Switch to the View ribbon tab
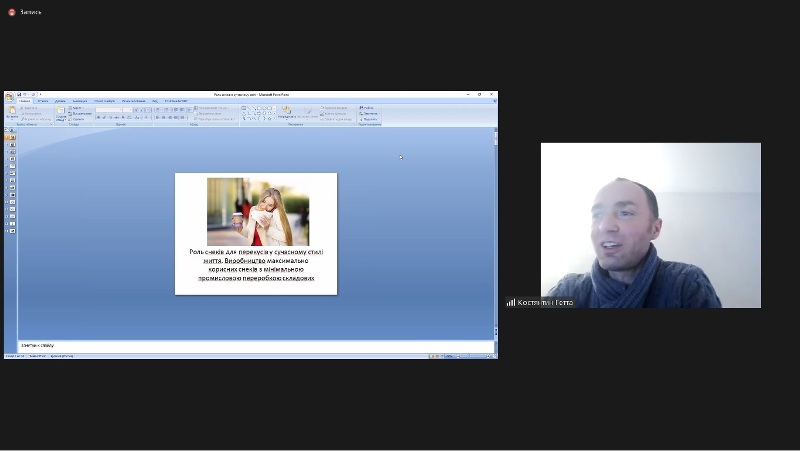This screenshot has width=800, height=452. click(x=155, y=101)
